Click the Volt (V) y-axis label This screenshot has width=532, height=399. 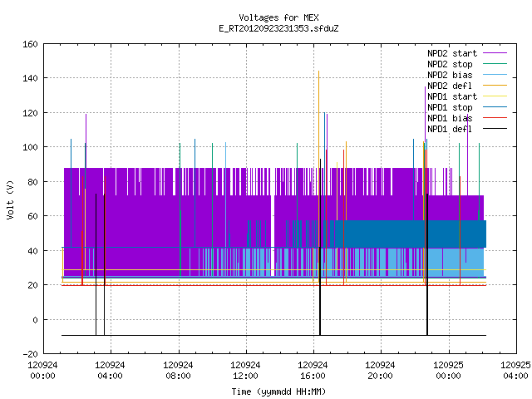[11, 199]
